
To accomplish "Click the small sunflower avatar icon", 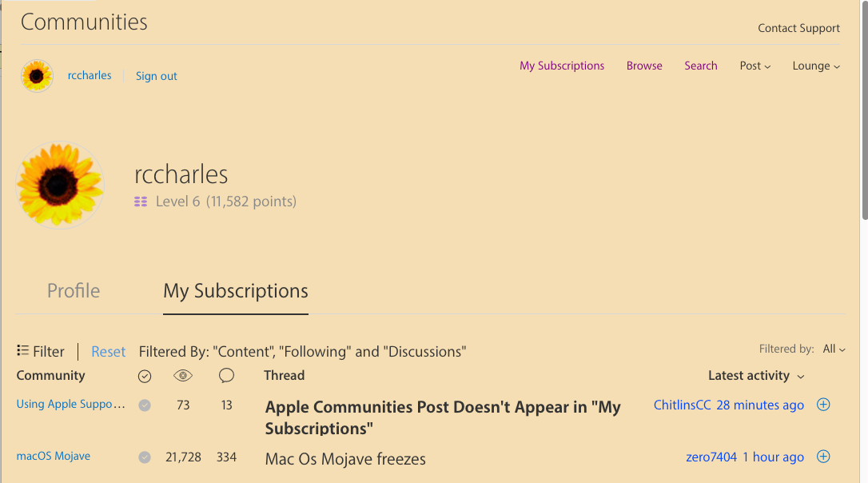I will pyautogui.click(x=37, y=76).
